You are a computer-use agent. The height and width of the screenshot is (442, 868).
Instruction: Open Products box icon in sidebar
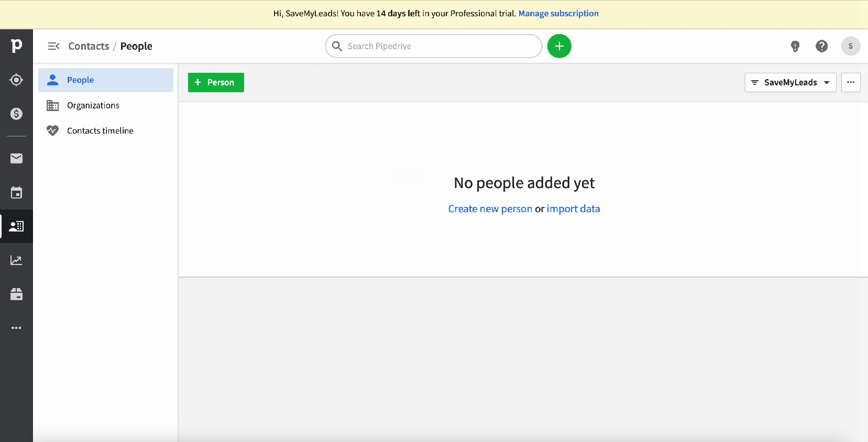tap(16, 294)
